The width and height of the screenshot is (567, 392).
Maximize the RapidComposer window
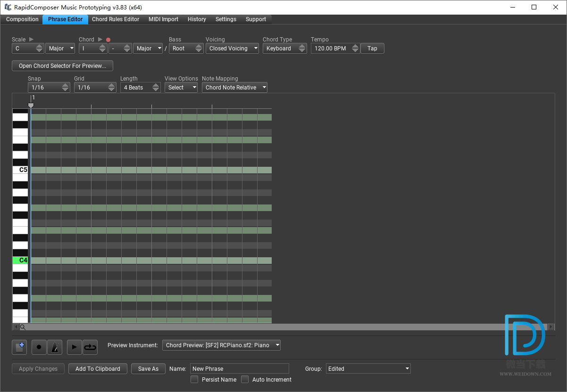point(534,7)
